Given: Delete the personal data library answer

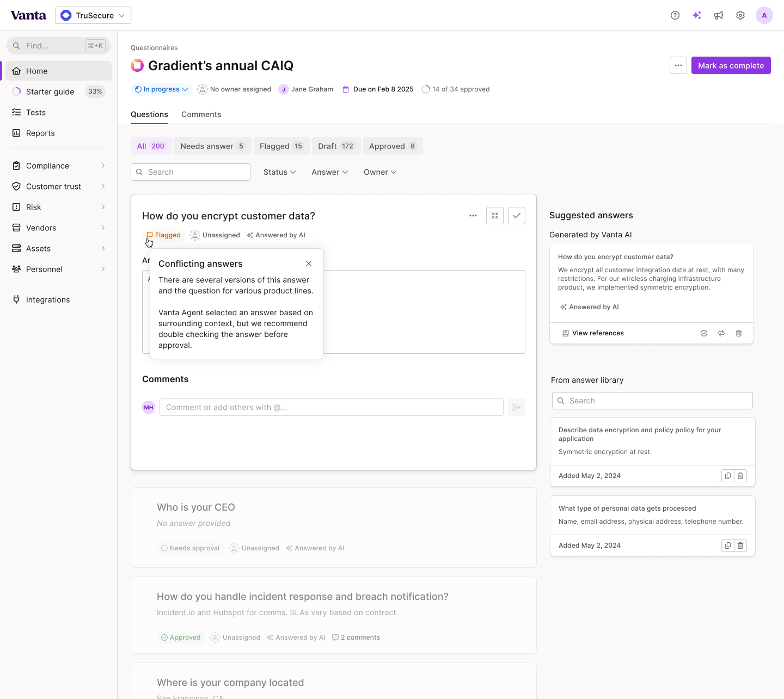Looking at the screenshot, I should (740, 545).
